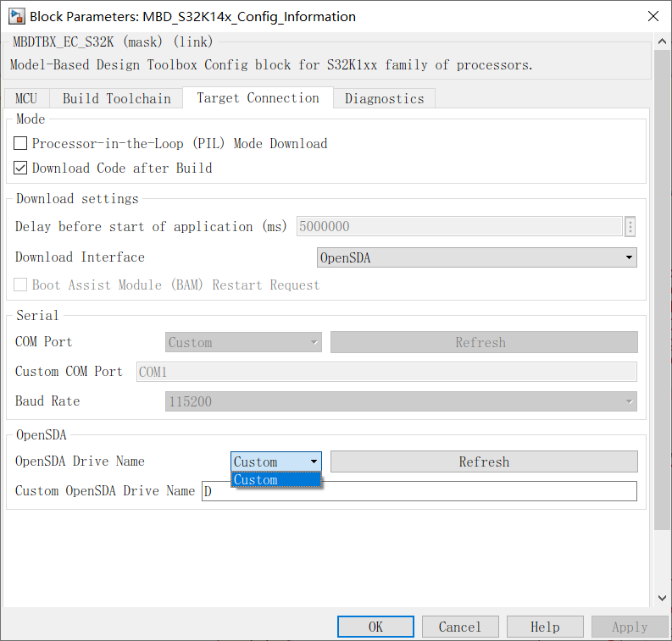This screenshot has height=641, width=672.
Task: Open the Baud Rate dropdown
Action: coord(401,401)
